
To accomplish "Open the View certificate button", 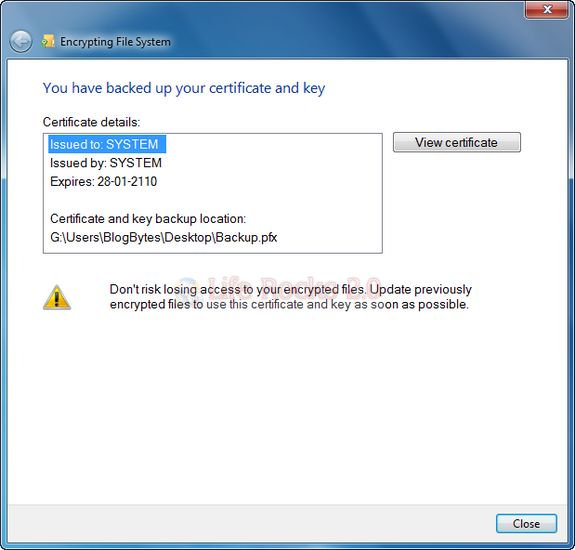I will pyautogui.click(x=457, y=142).
